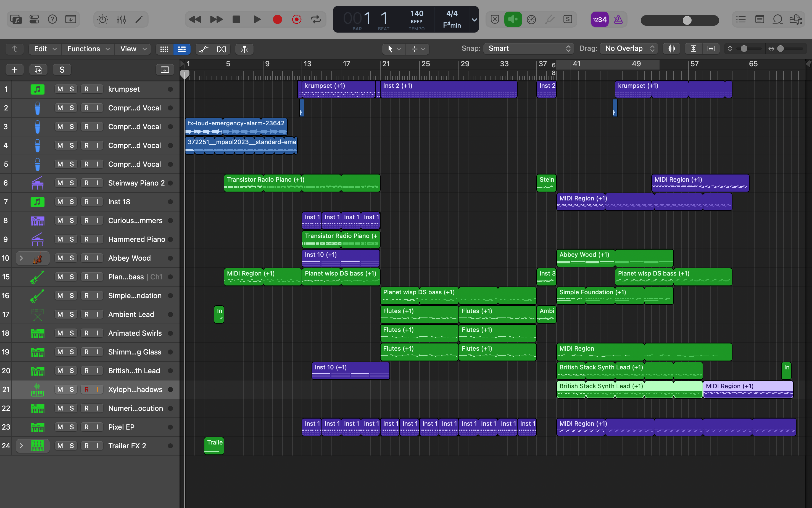This screenshot has height=508, width=812.
Task: Open the Edit menu
Action: [x=45, y=49]
